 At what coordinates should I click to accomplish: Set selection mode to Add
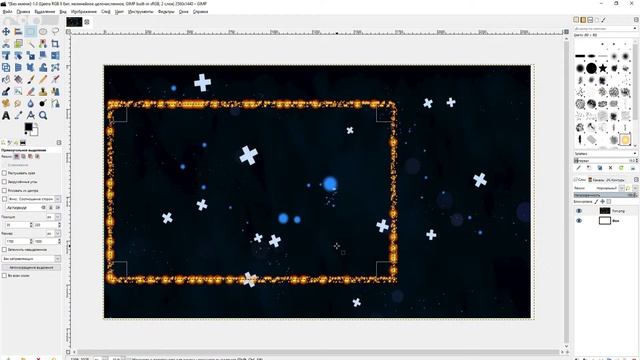coord(23,156)
